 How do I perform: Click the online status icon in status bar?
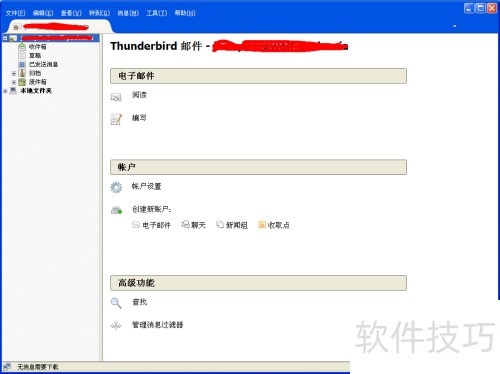7,367
